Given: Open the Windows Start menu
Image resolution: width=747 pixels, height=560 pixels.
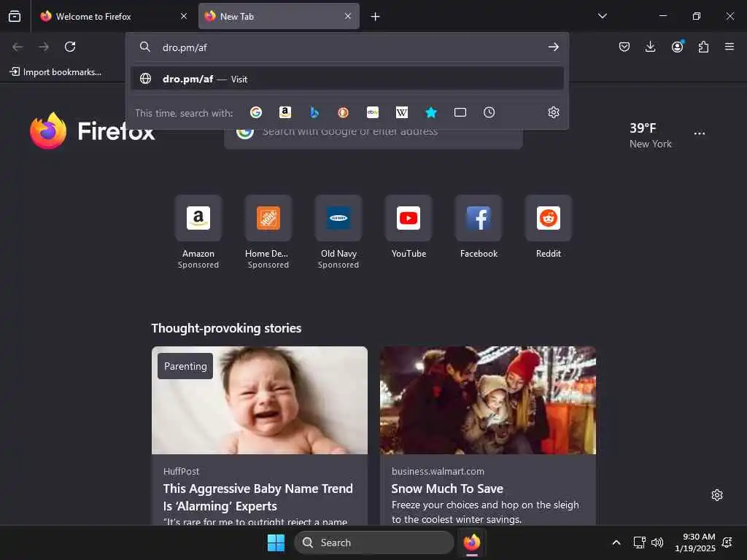Looking at the screenshot, I should [276, 542].
